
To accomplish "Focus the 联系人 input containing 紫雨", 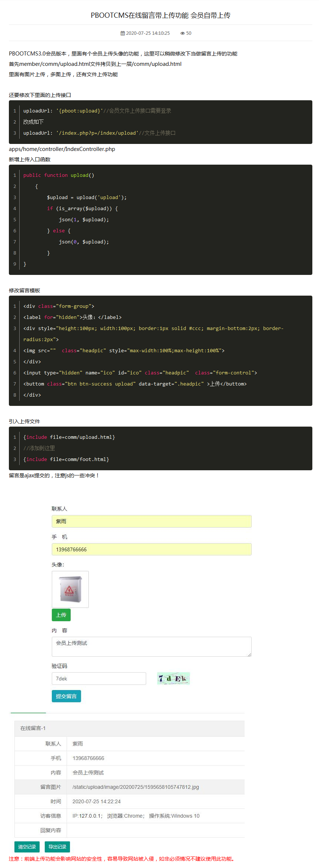I will pyautogui.click(x=152, y=521).
